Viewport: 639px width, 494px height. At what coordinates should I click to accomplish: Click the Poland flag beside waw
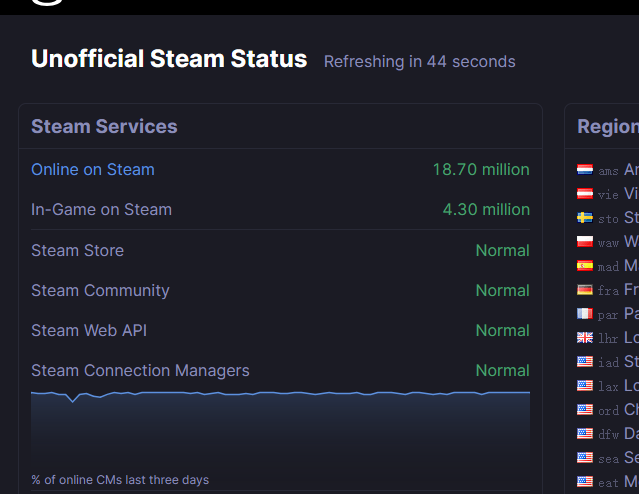click(x=585, y=242)
